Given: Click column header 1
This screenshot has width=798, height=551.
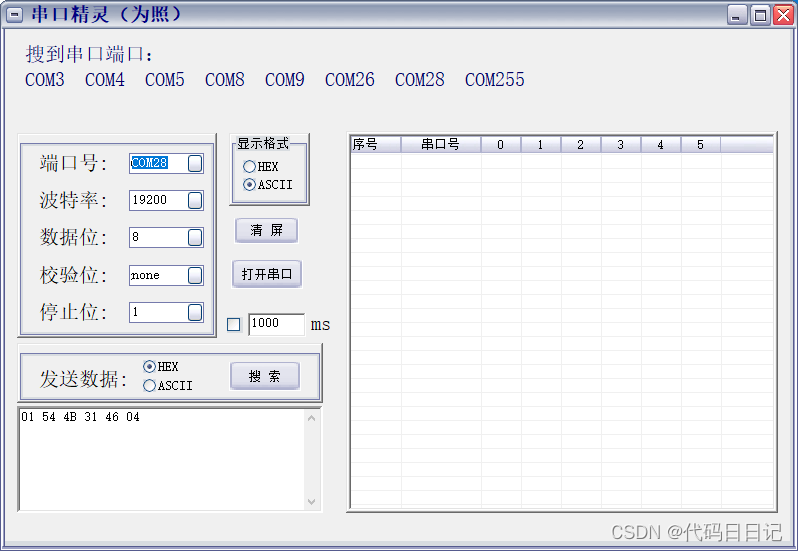Looking at the screenshot, I should point(541,144).
